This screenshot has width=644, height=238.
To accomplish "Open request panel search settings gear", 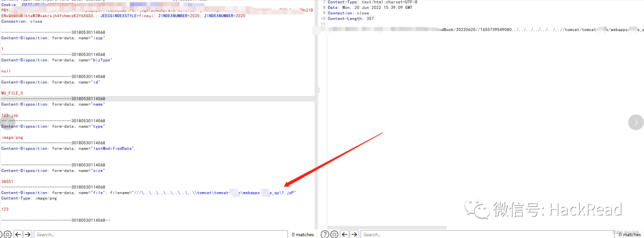I will click(7, 234).
